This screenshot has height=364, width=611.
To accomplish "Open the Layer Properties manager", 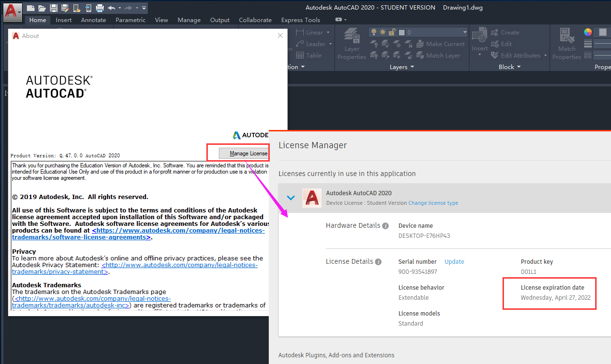I will tap(352, 44).
